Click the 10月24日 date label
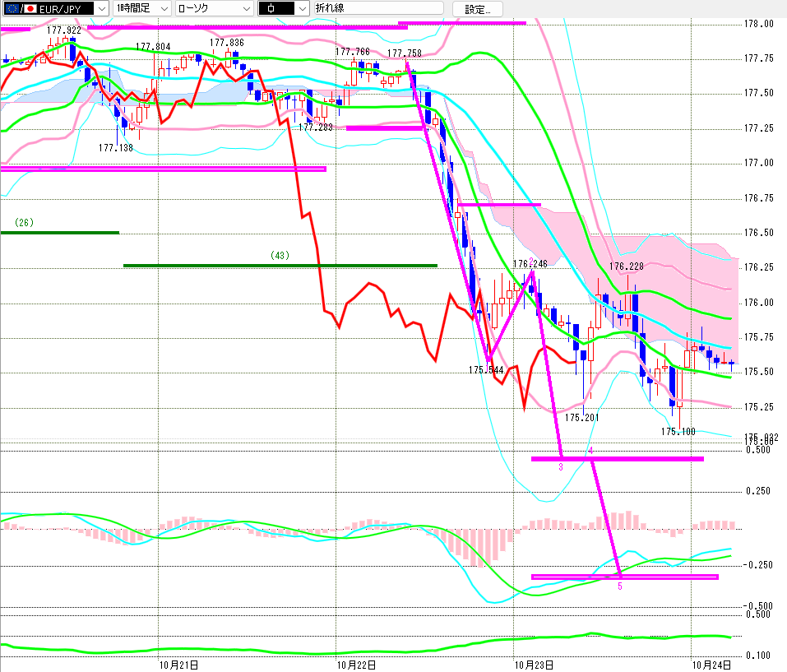This screenshot has width=787, height=672. coord(711,665)
